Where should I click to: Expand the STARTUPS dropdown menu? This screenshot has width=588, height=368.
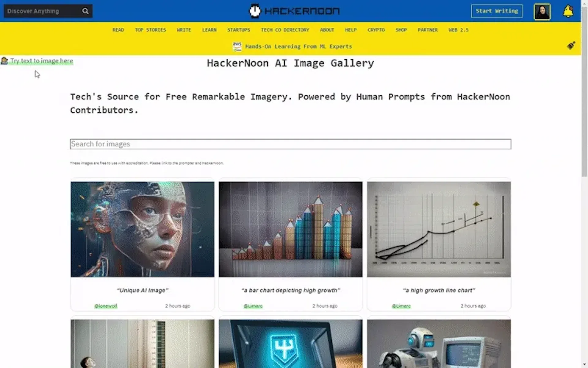(238, 30)
